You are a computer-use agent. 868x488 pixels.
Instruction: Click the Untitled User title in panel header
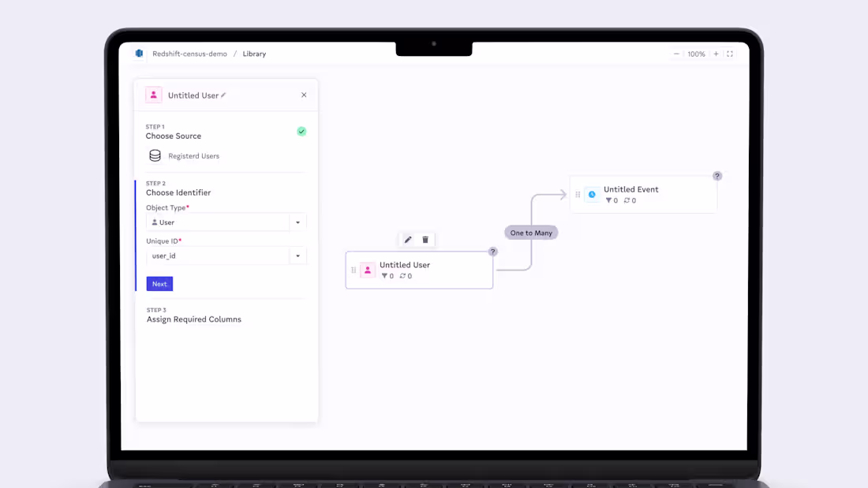(193, 95)
